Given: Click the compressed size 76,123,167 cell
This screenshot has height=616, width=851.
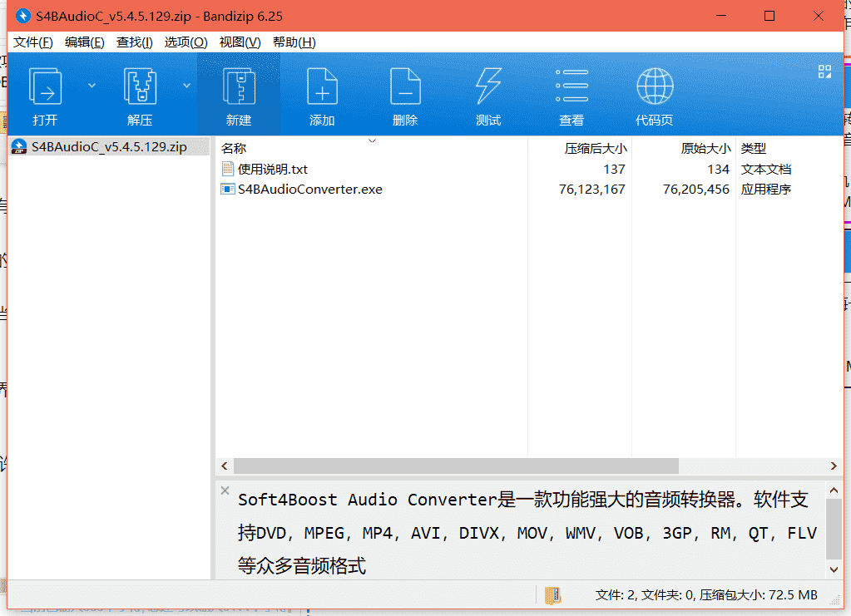Looking at the screenshot, I should click(x=592, y=190).
